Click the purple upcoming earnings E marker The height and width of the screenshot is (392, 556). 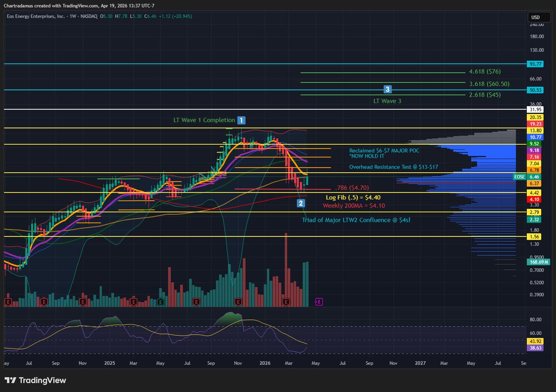(319, 302)
